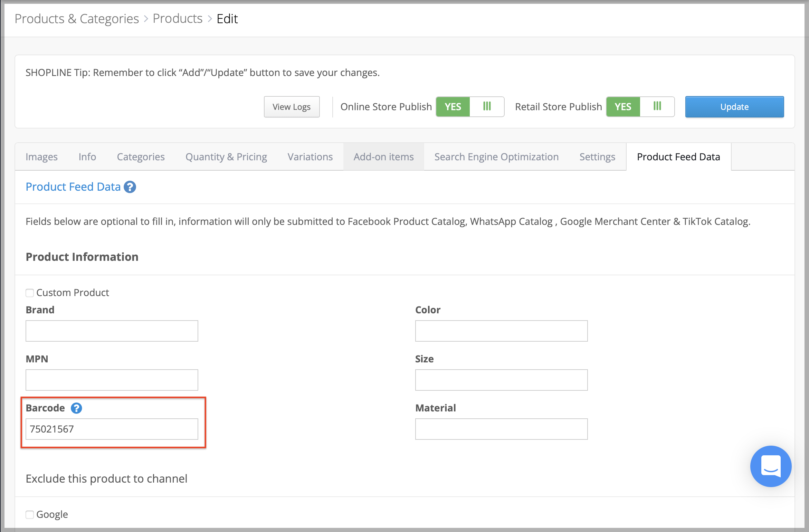Screen dimensions: 809x532
Task: Click into the MPN input field
Action: (112, 380)
